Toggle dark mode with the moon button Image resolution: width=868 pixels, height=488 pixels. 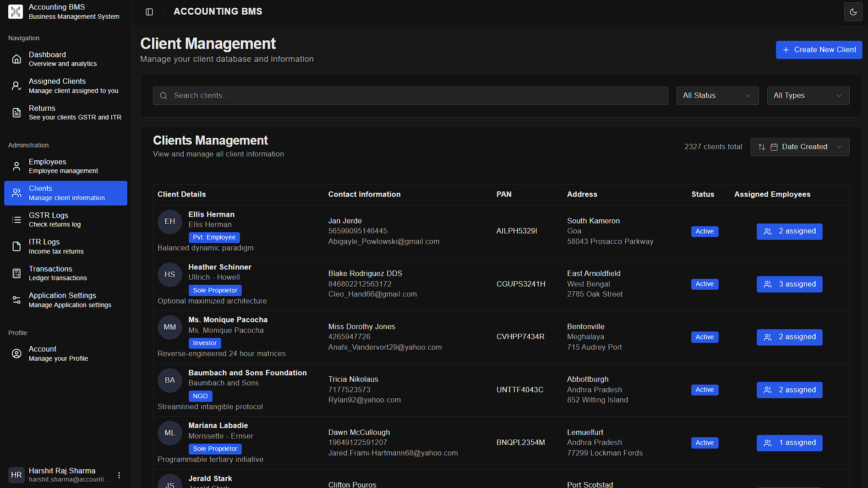point(853,11)
